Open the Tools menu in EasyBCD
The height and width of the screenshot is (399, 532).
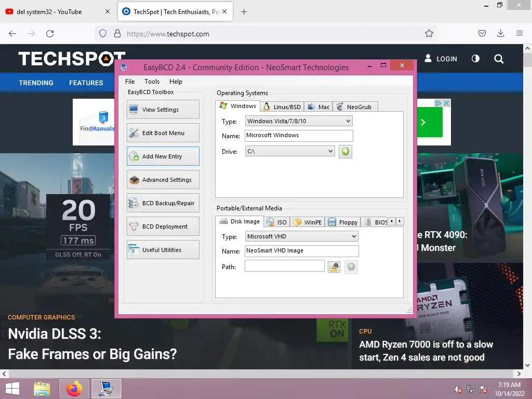(152, 82)
